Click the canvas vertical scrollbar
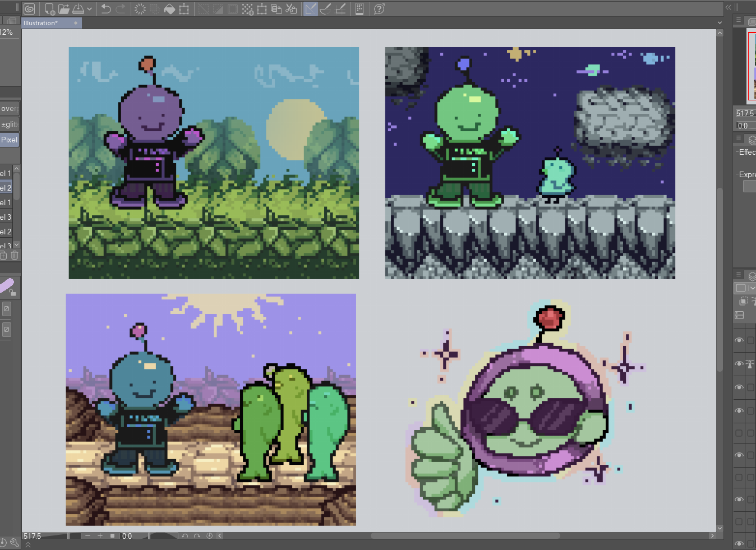Viewport: 756px width, 550px height. point(720,280)
